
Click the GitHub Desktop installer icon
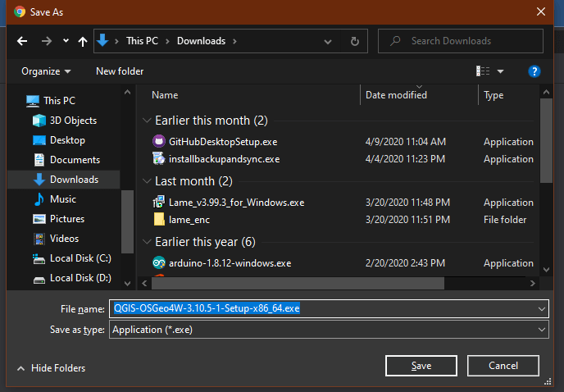[x=159, y=142]
